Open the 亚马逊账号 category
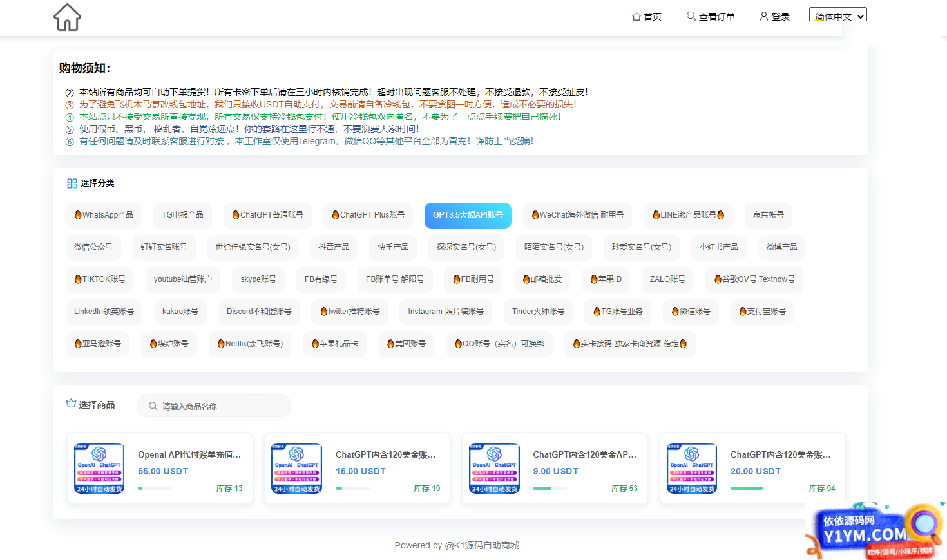The width and height of the screenshot is (947, 560). 97,344
